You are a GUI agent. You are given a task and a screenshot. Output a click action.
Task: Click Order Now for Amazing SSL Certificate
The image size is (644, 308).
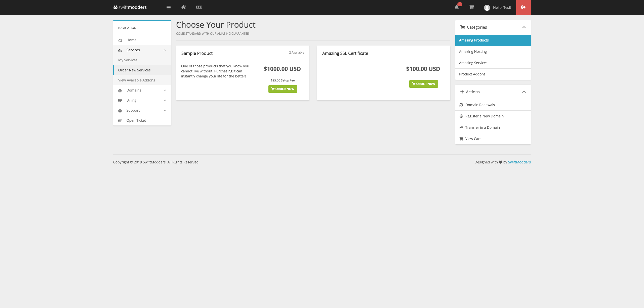click(423, 84)
